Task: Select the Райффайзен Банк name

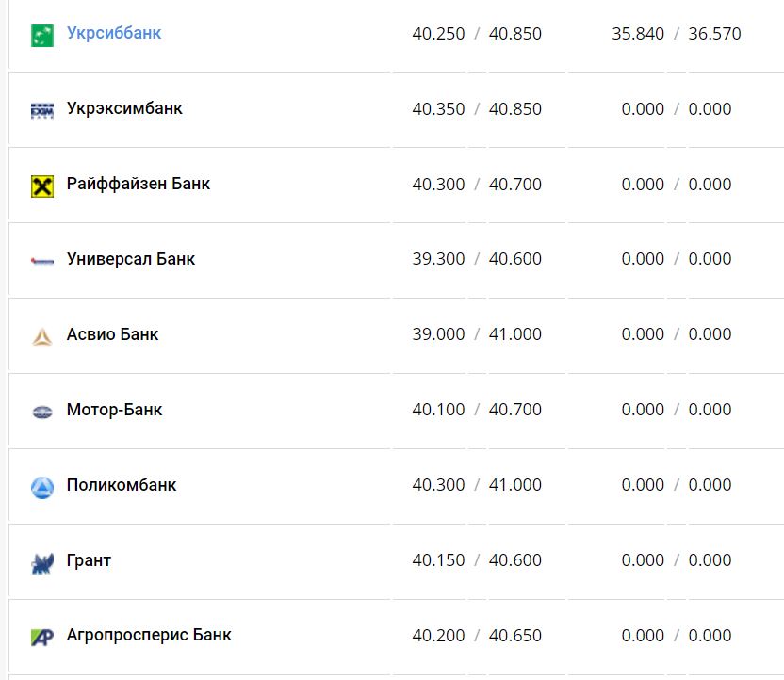Action: (x=139, y=184)
